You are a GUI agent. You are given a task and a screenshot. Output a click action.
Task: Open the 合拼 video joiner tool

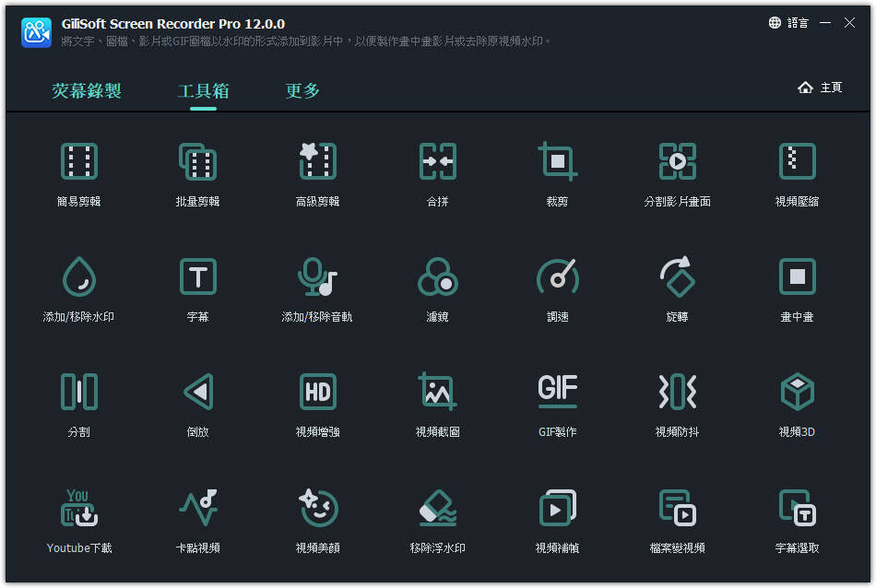point(438,162)
